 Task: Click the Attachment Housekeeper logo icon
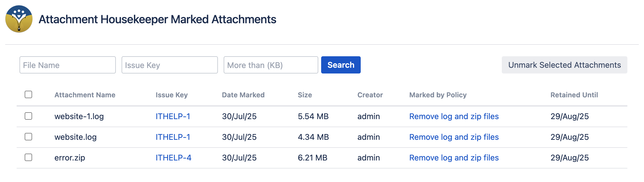click(19, 19)
